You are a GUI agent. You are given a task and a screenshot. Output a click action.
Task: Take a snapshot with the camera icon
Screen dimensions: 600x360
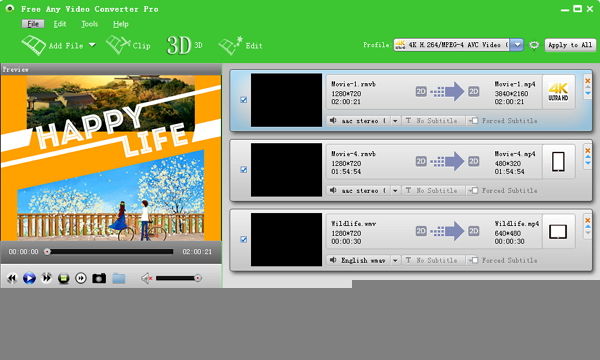click(99, 278)
